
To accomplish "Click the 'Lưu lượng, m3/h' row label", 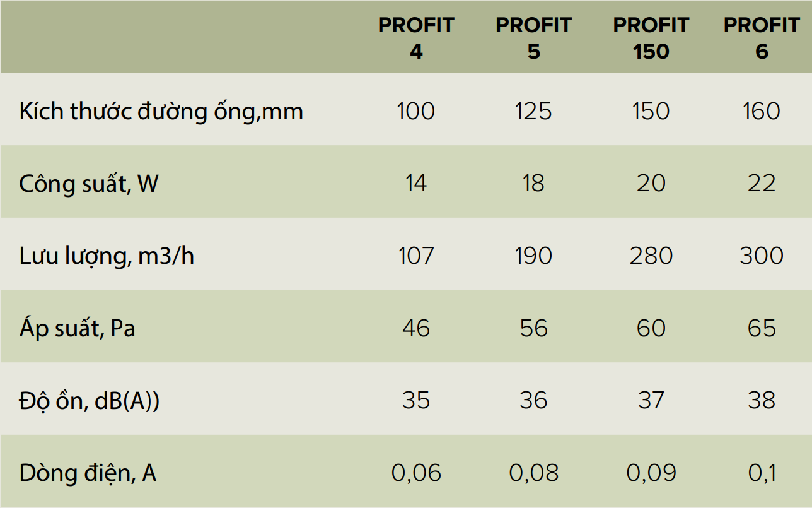I will 107,256.
